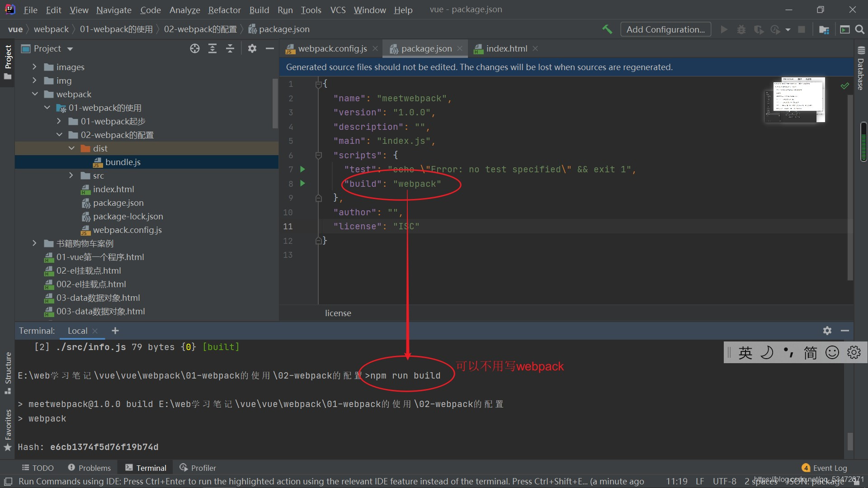Click the floating screenshot thumbnail in the editor
This screenshot has width=868, height=488.
tap(794, 99)
